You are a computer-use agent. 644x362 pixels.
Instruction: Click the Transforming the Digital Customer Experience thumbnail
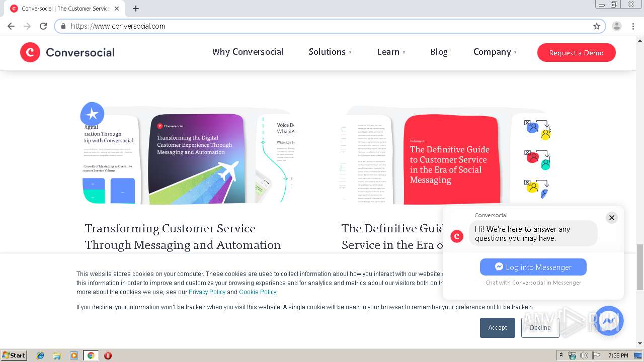(x=197, y=159)
